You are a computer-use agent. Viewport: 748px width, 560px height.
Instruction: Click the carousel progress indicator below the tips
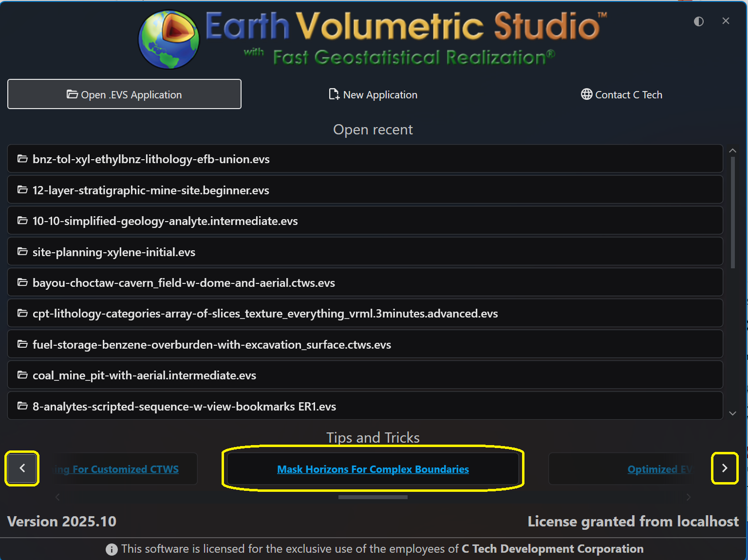(373, 497)
